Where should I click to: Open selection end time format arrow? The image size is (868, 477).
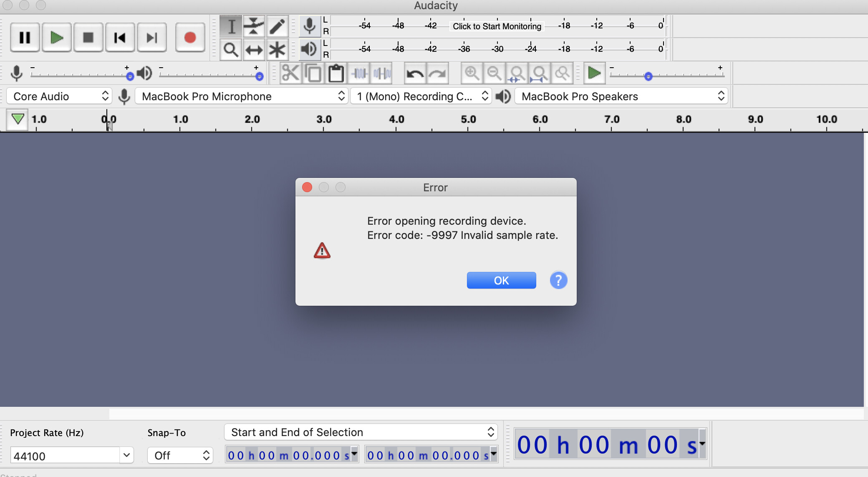tap(494, 454)
